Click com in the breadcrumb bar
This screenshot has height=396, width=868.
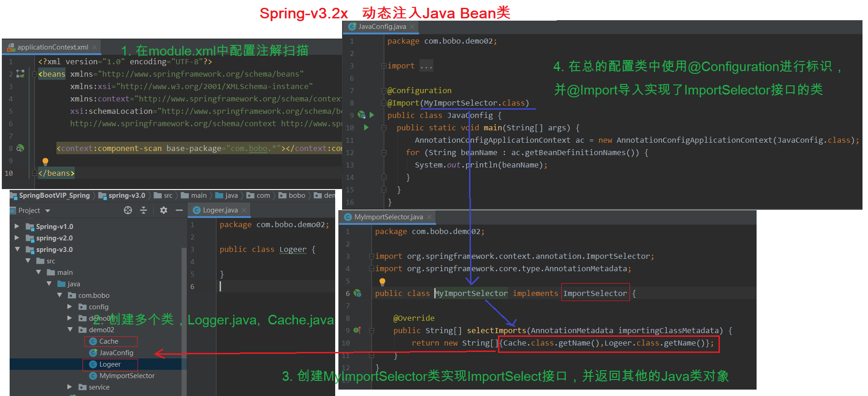tap(259, 195)
